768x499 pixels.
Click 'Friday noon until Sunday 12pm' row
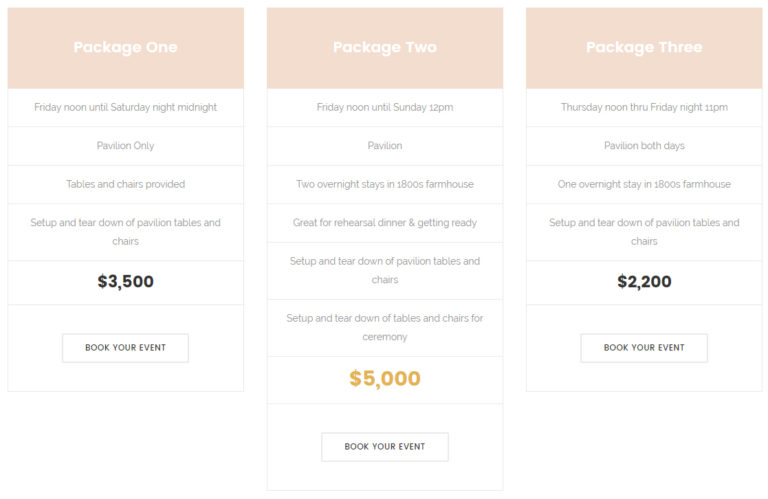point(384,107)
